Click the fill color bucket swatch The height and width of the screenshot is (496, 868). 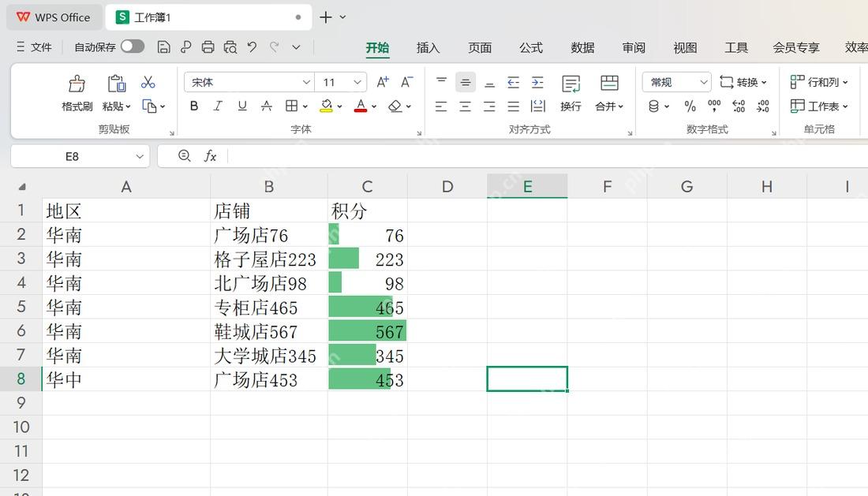tap(326, 106)
